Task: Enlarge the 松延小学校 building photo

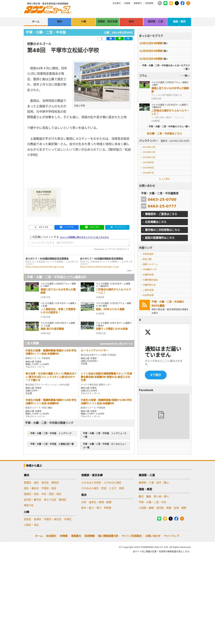Action: pyautogui.click(x=102, y=82)
